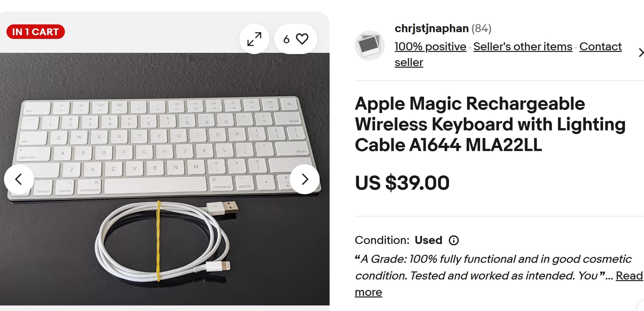The height and width of the screenshot is (311, 644).
Task: Click the Contact seller link
Action: [x=600, y=47]
